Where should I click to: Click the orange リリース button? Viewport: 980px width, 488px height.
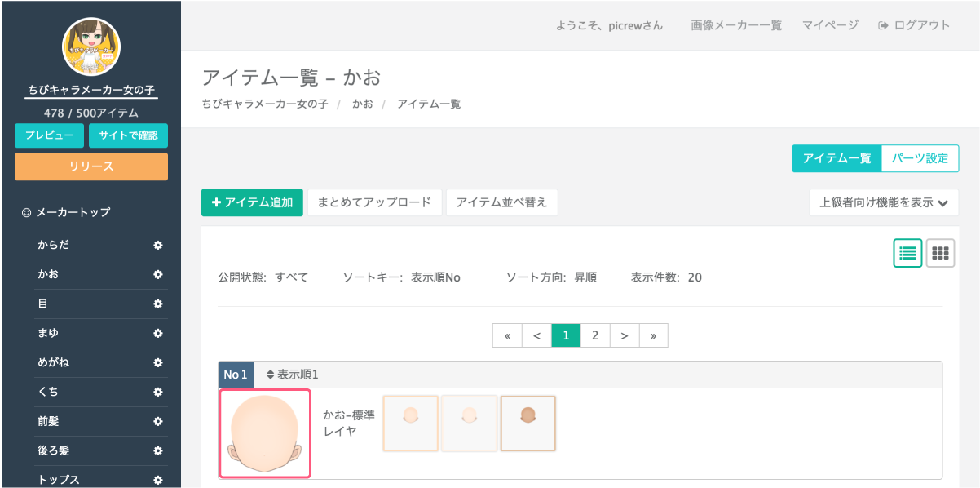point(90,166)
